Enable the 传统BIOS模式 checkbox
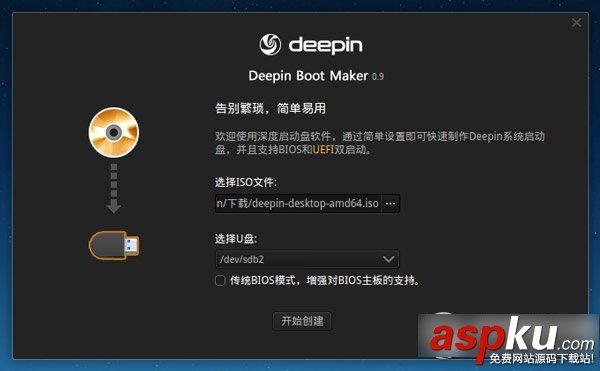 click(x=220, y=281)
